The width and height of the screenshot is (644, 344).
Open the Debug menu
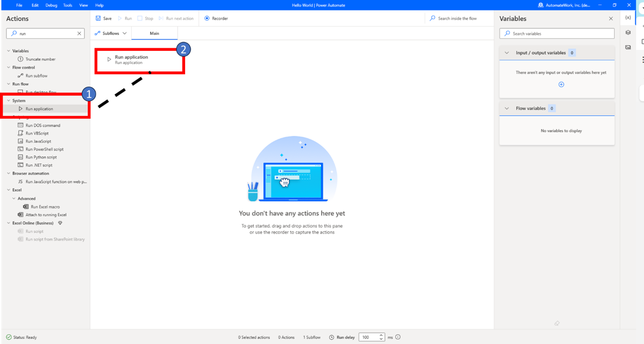coord(51,5)
